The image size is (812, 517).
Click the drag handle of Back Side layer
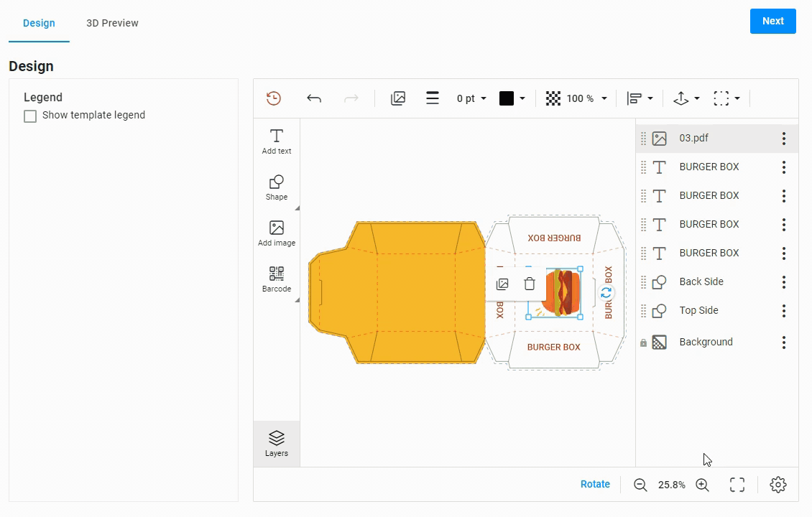click(643, 282)
